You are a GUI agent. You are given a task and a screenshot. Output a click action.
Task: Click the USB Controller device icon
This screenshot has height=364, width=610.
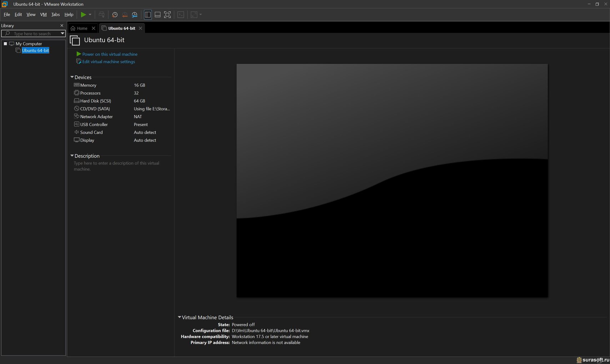pyautogui.click(x=76, y=124)
